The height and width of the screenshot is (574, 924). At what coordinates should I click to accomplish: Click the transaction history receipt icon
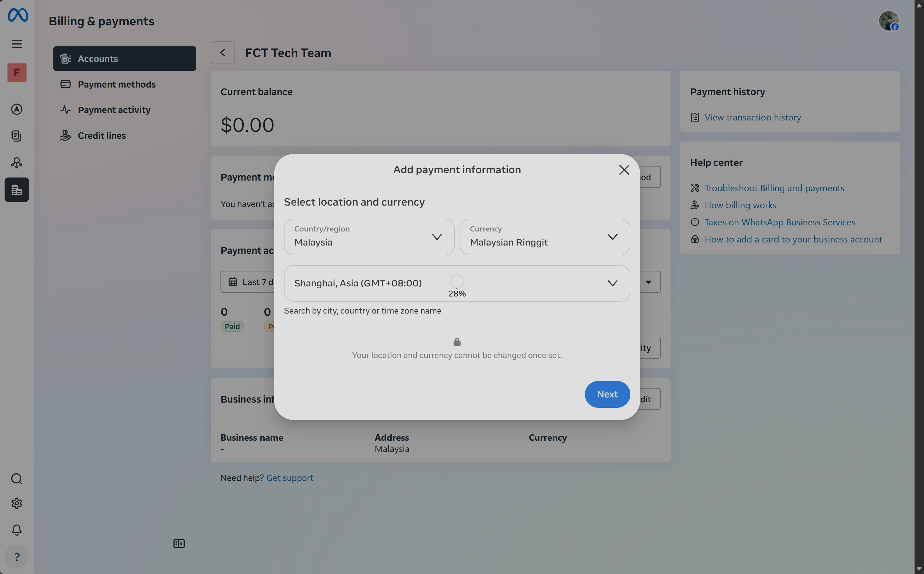coord(695,117)
